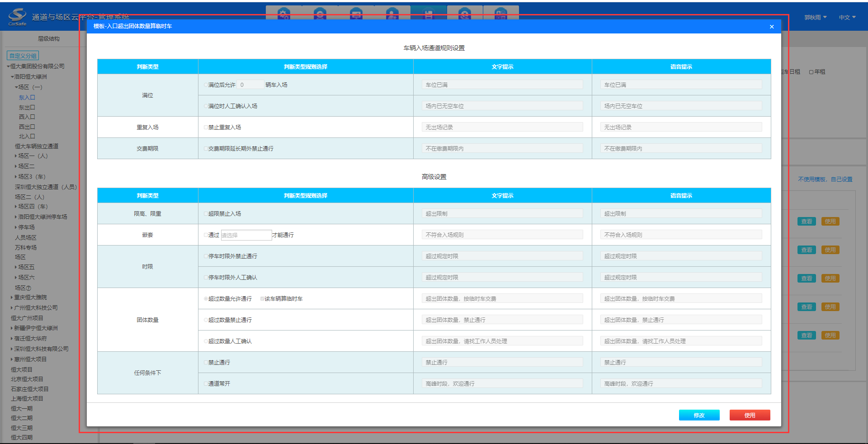Open the camera monitoring module icon
Screen dimensions: 868x444
click(x=320, y=14)
